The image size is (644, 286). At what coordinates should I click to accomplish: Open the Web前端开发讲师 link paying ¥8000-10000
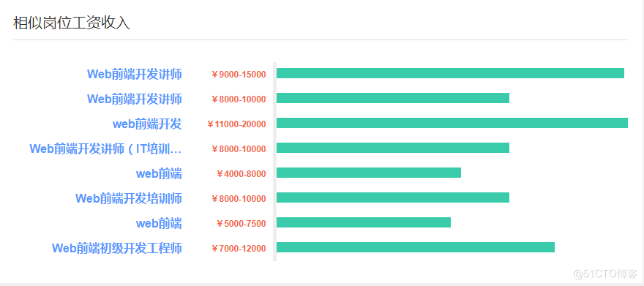click(x=135, y=99)
